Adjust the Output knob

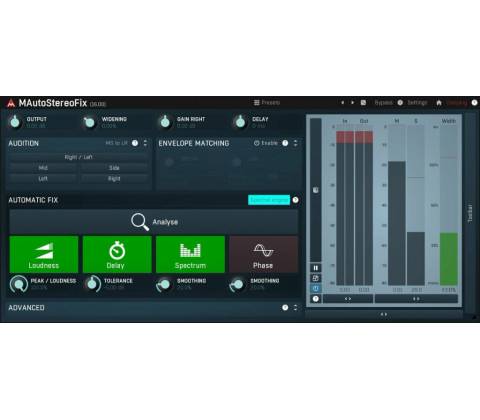(15, 122)
